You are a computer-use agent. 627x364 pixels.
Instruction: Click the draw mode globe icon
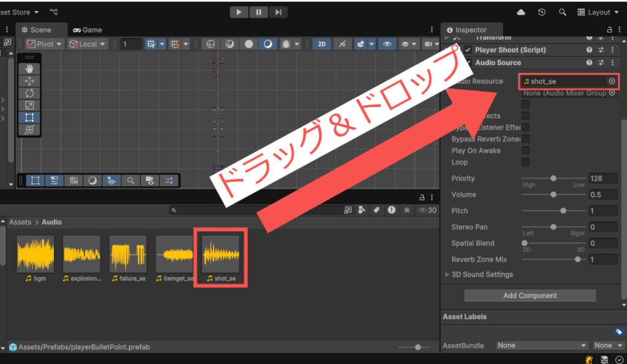point(211,44)
